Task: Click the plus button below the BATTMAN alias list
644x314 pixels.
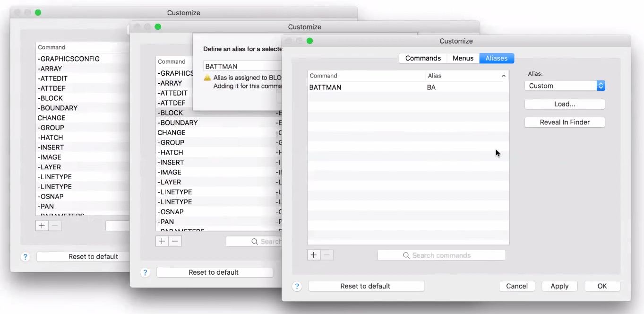Action: 314,255
